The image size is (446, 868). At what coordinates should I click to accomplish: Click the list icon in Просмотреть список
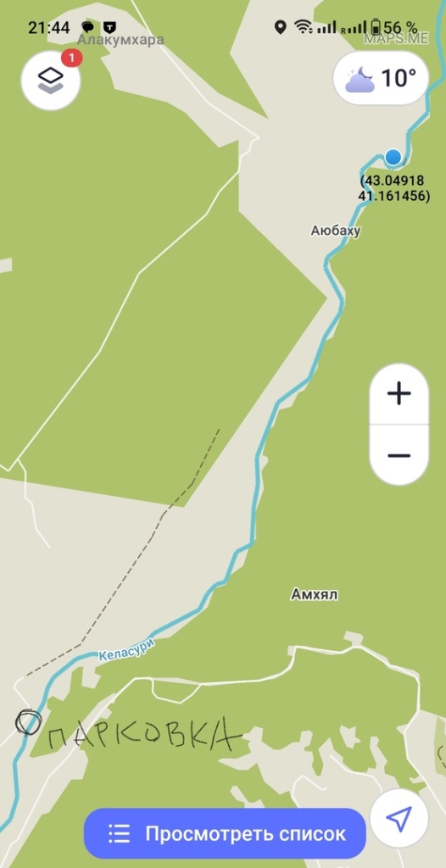point(119,833)
